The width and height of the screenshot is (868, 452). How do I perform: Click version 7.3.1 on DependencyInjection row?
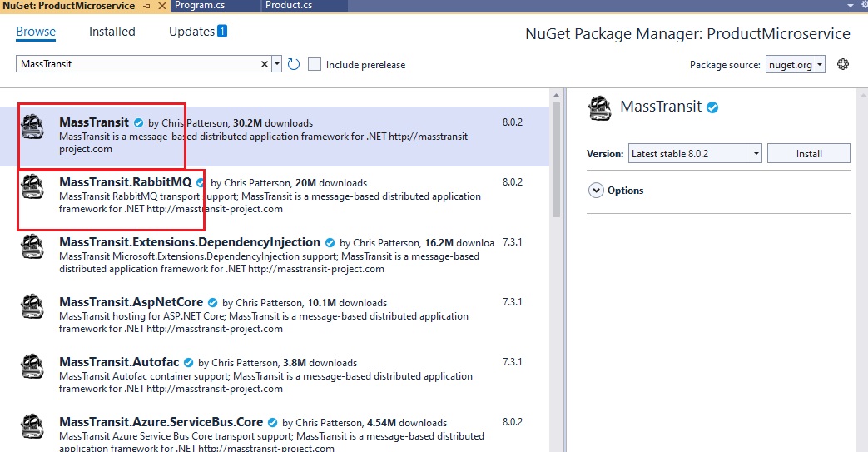[x=512, y=242]
